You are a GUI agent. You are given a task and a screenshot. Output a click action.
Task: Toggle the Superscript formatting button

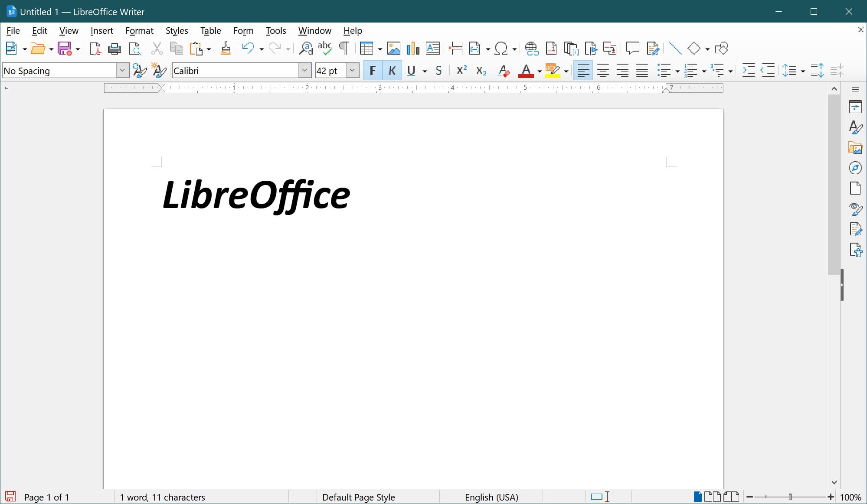click(x=462, y=71)
